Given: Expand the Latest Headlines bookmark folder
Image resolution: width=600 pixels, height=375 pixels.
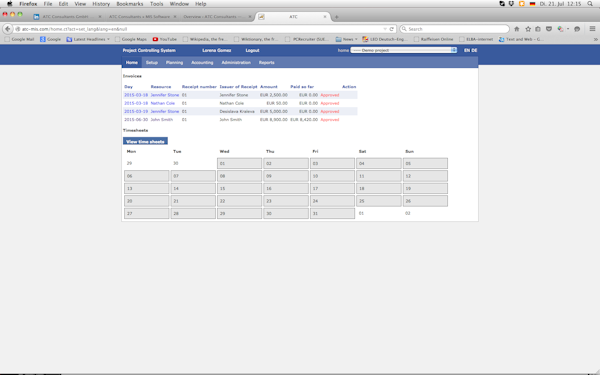Looking at the screenshot, I should click(88, 39).
